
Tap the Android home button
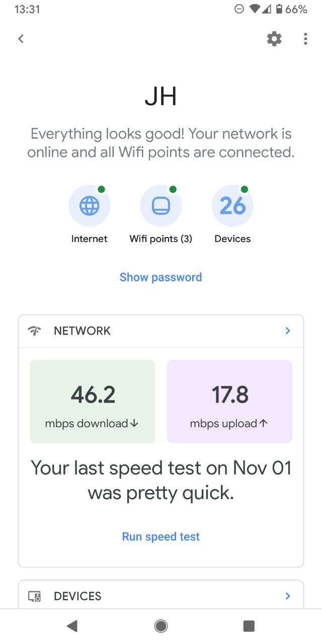[x=161, y=626]
